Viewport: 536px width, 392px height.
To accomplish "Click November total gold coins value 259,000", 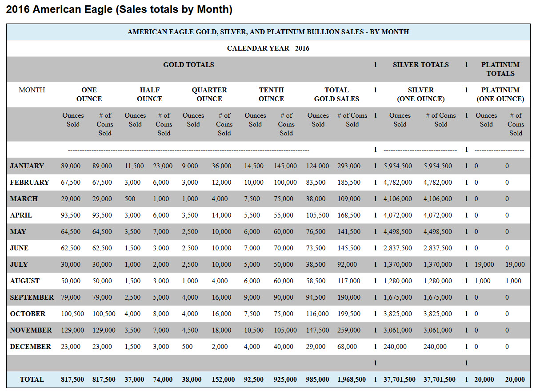I will (x=349, y=330).
